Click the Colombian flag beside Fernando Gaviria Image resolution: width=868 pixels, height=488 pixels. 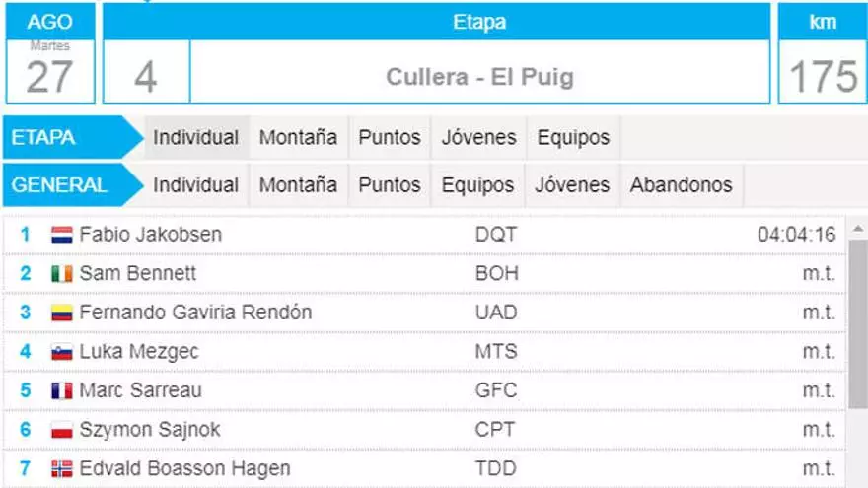click(x=62, y=314)
